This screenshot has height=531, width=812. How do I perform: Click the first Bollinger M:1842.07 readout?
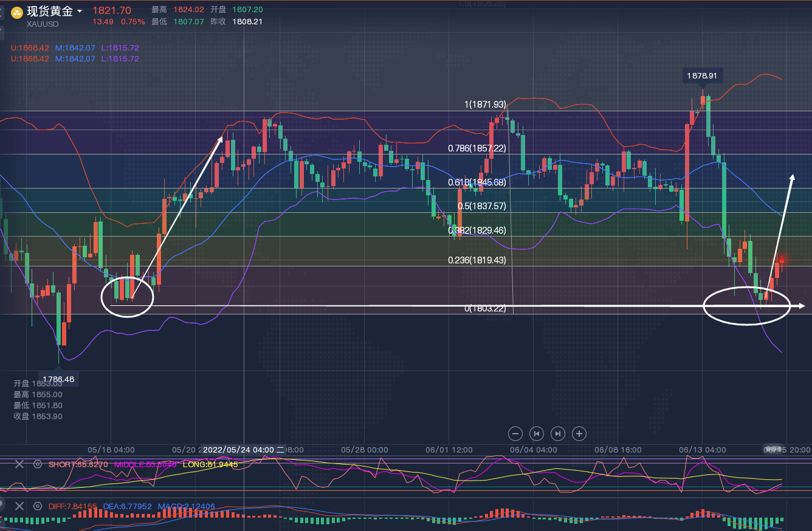[x=75, y=47]
